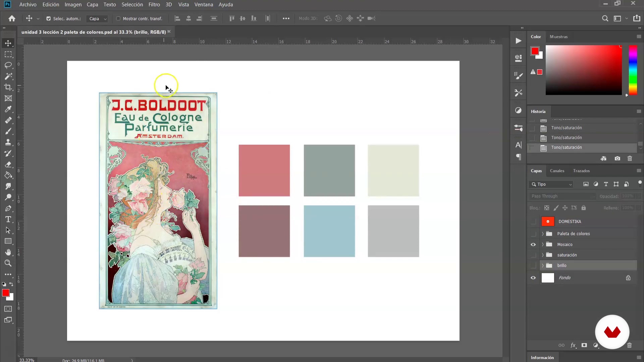Select the Magic Wand tool

coord(8,76)
